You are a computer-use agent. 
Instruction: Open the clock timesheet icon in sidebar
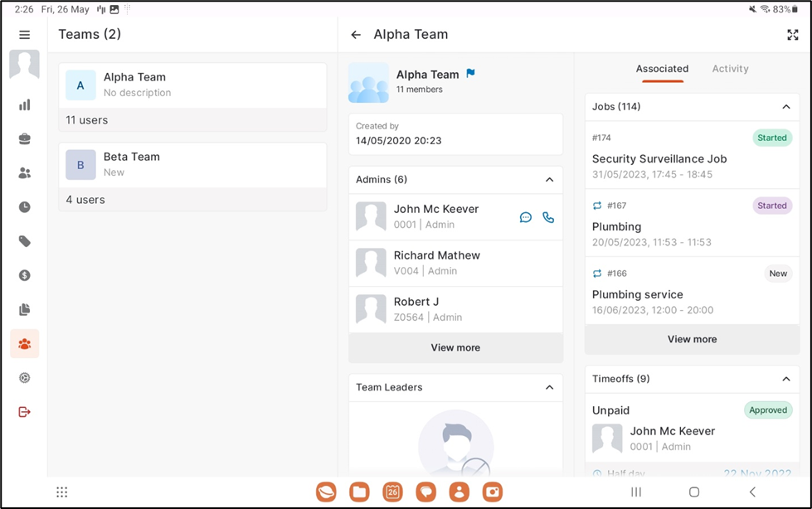point(25,207)
